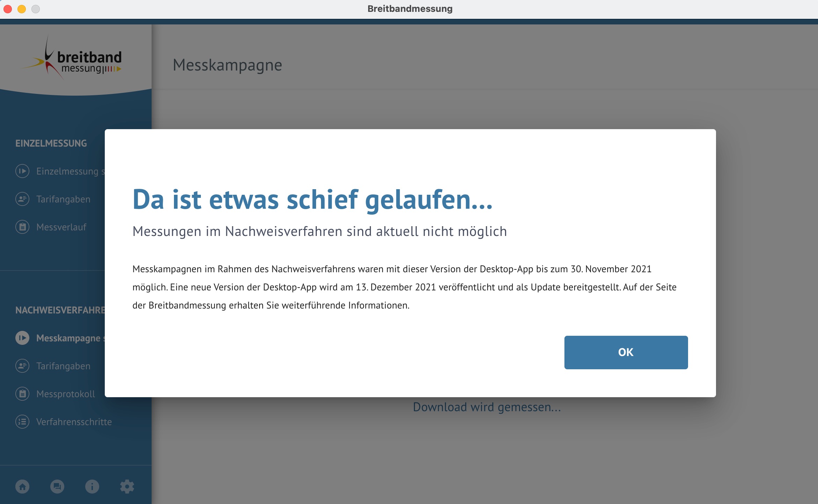Click the Einzelmessung section heading
Screen dimensions: 818x504
click(51, 143)
